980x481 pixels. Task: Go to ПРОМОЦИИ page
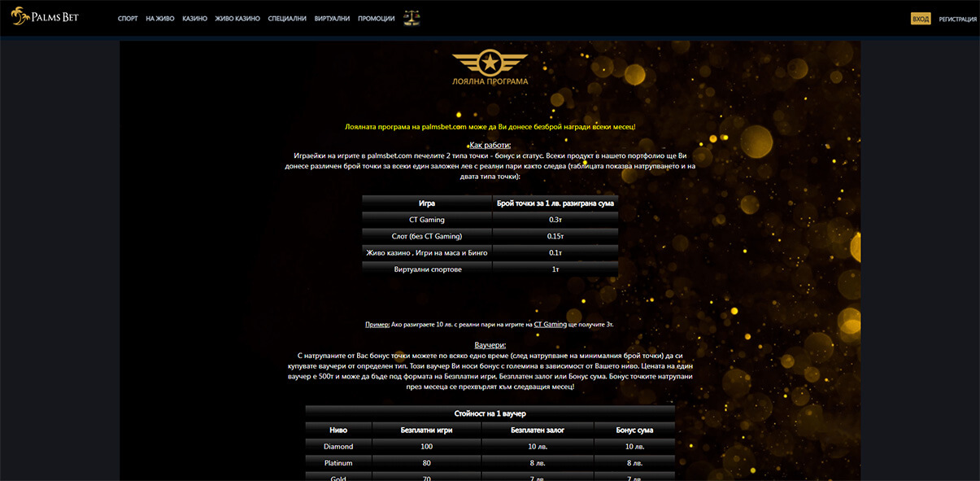[377, 18]
